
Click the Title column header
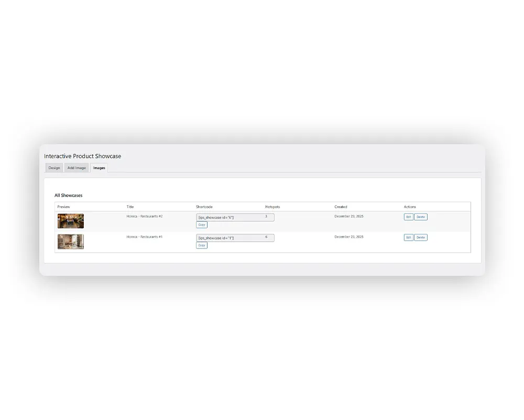pos(130,207)
